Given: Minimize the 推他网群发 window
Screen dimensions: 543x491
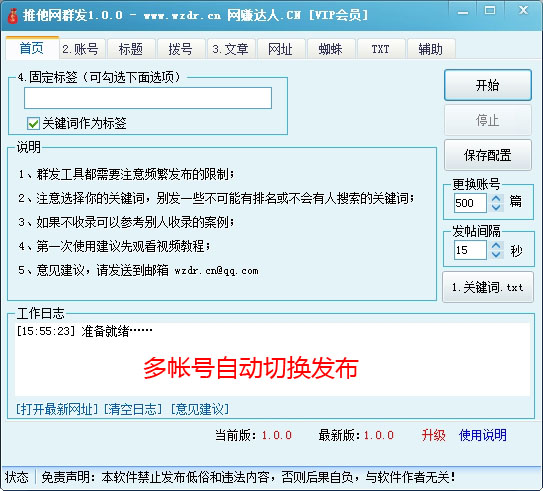Looking at the screenshot, I should pyautogui.click(x=463, y=11).
